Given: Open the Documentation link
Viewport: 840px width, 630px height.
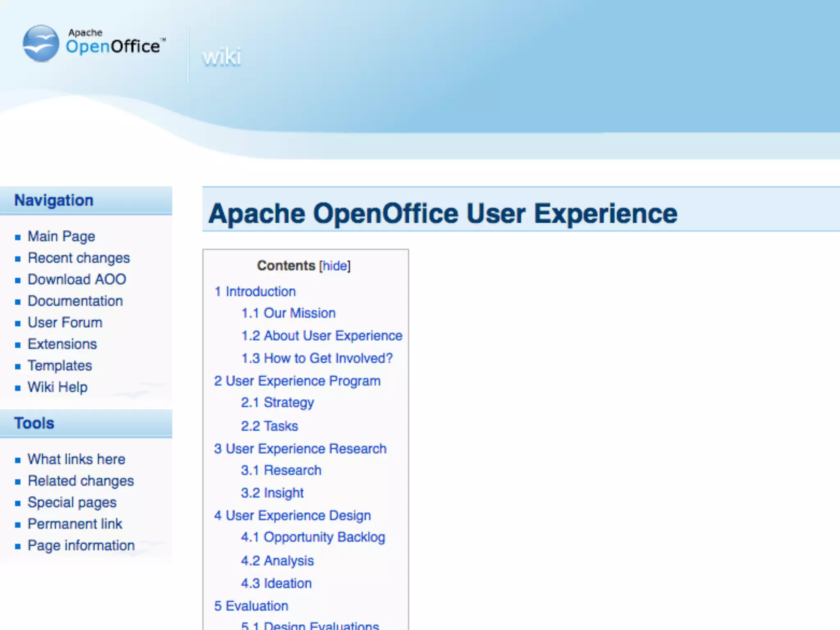Looking at the screenshot, I should pyautogui.click(x=75, y=301).
